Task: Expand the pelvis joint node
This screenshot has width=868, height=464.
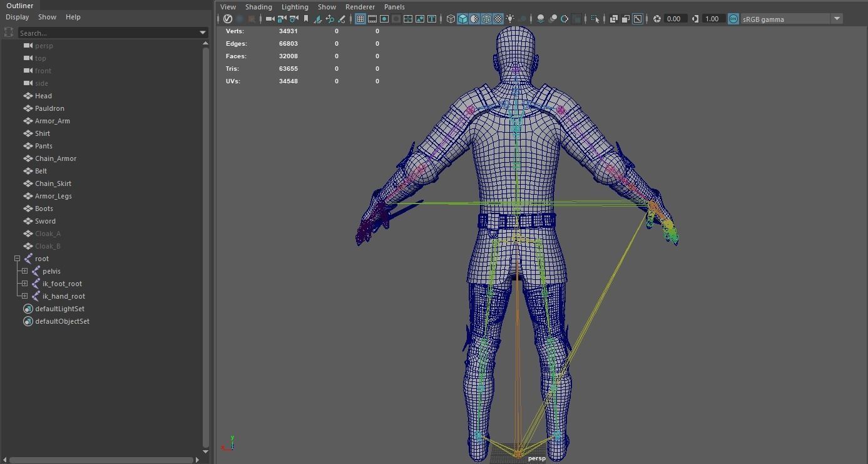Action: click(24, 271)
